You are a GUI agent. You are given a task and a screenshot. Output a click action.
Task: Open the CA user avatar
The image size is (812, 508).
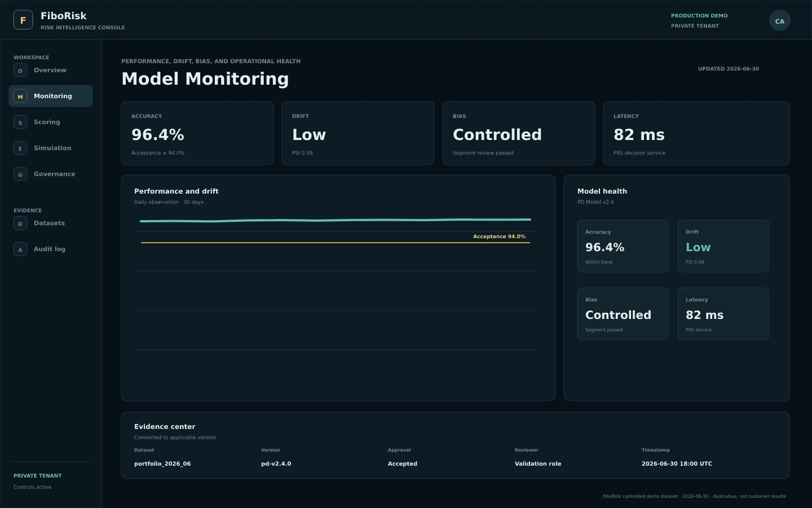coord(780,21)
